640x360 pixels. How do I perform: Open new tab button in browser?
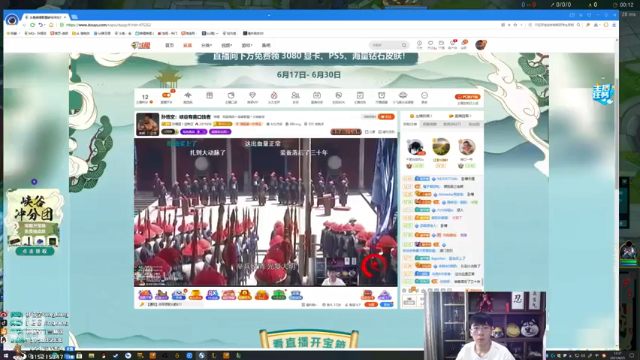75,17
